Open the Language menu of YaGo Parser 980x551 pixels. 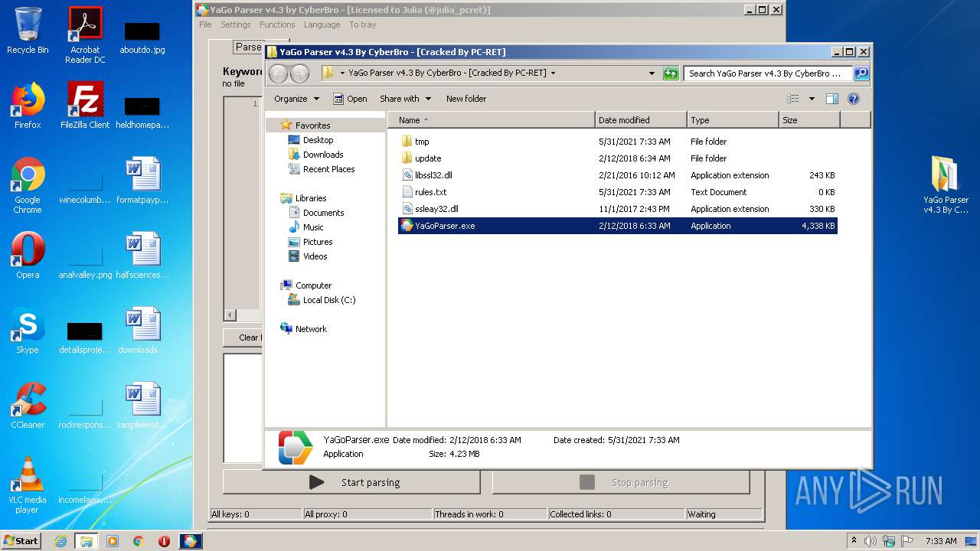(x=322, y=24)
